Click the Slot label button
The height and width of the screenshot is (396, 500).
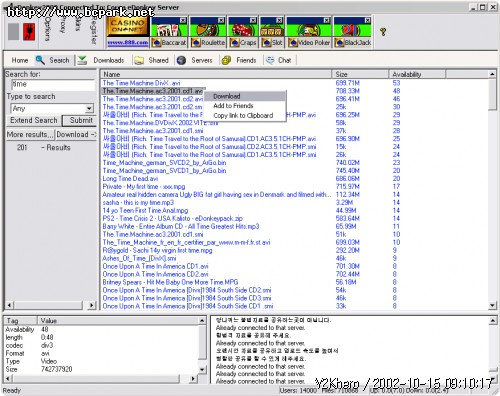tap(272, 43)
